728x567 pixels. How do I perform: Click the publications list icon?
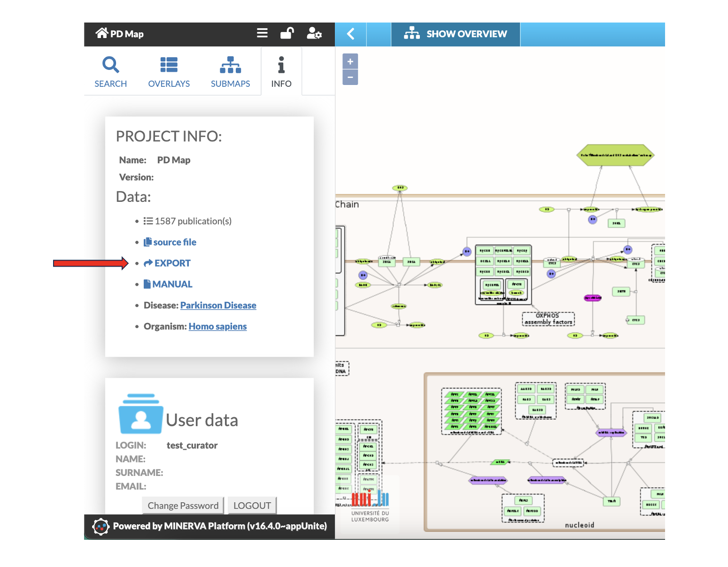tap(148, 221)
